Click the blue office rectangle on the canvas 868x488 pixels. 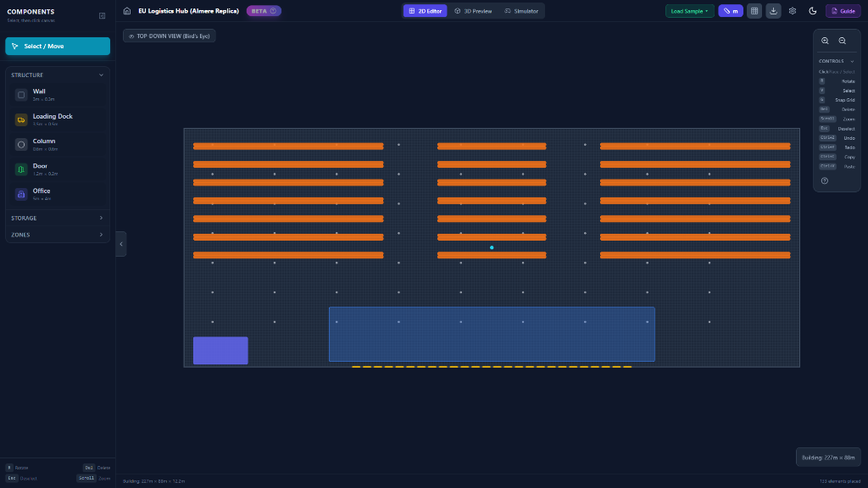tap(220, 350)
